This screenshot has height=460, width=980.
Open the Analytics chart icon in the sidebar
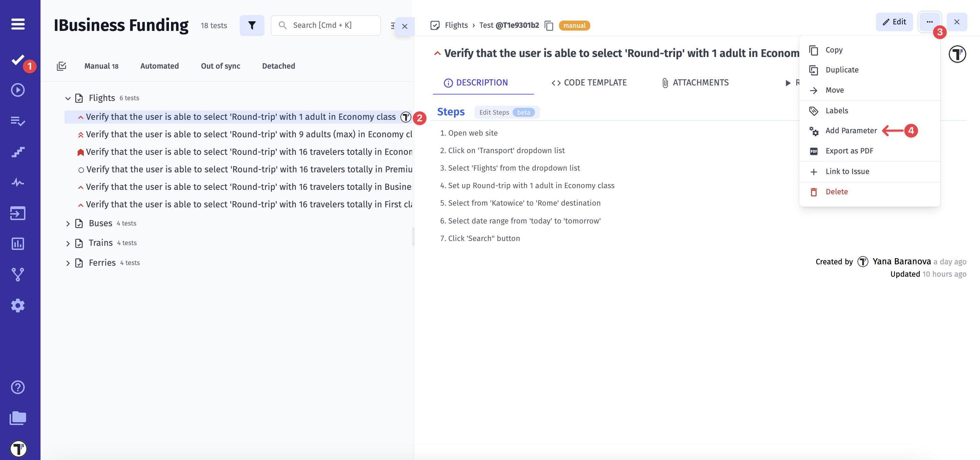point(18,243)
